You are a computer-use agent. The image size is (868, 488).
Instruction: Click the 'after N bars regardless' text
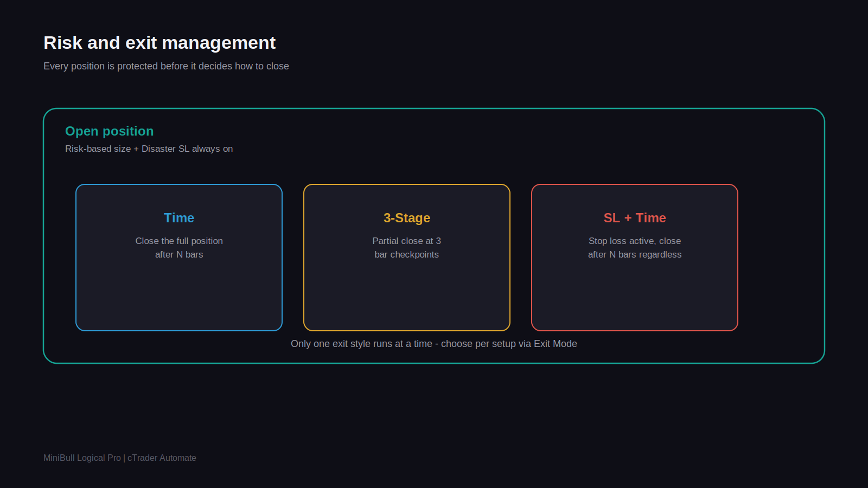coord(635,254)
